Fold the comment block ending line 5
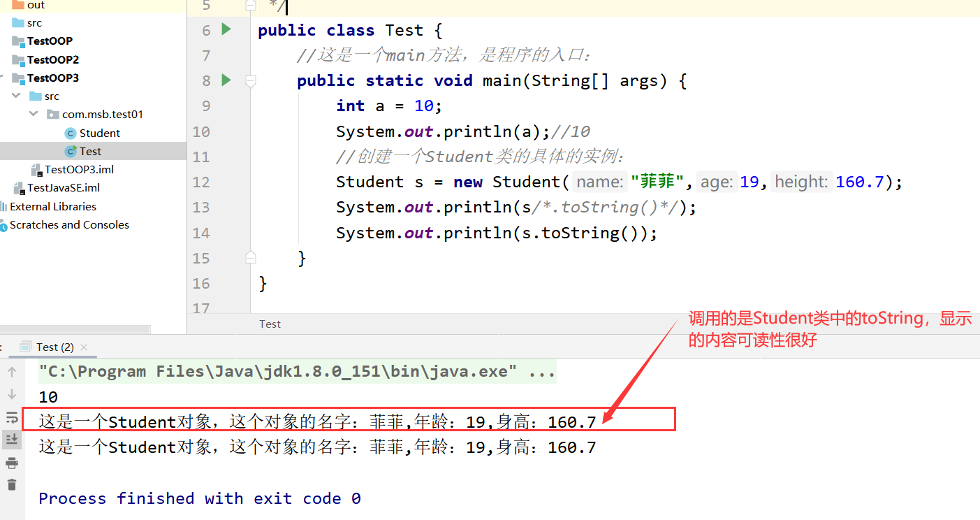Viewport: 980px width, 520px height. click(x=251, y=6)
